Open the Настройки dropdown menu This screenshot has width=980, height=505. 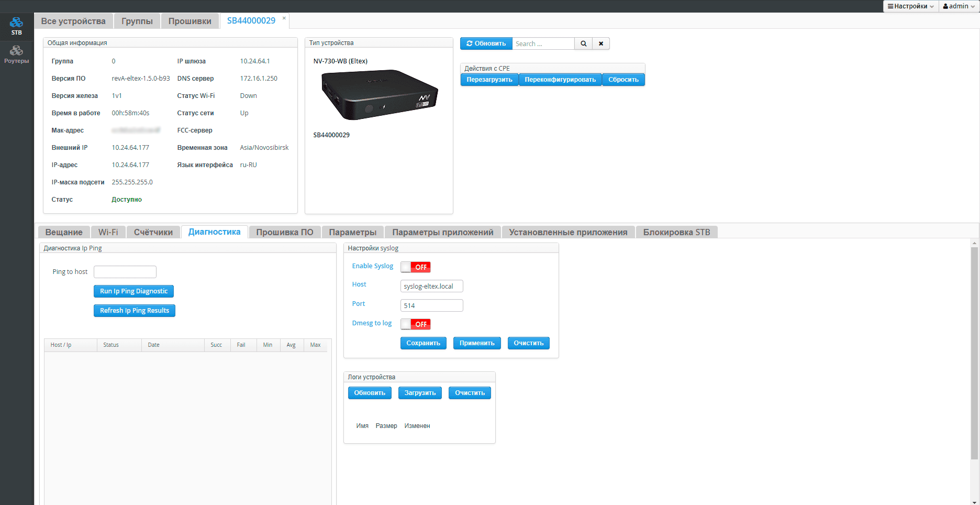tap(910, 6)
